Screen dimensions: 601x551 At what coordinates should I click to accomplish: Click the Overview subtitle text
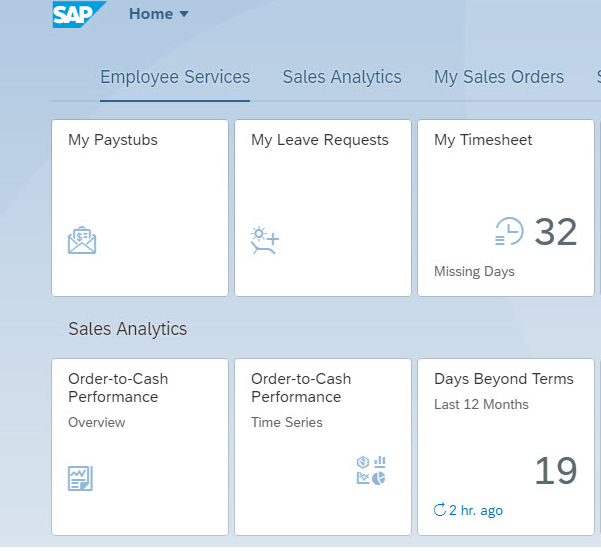97,422
